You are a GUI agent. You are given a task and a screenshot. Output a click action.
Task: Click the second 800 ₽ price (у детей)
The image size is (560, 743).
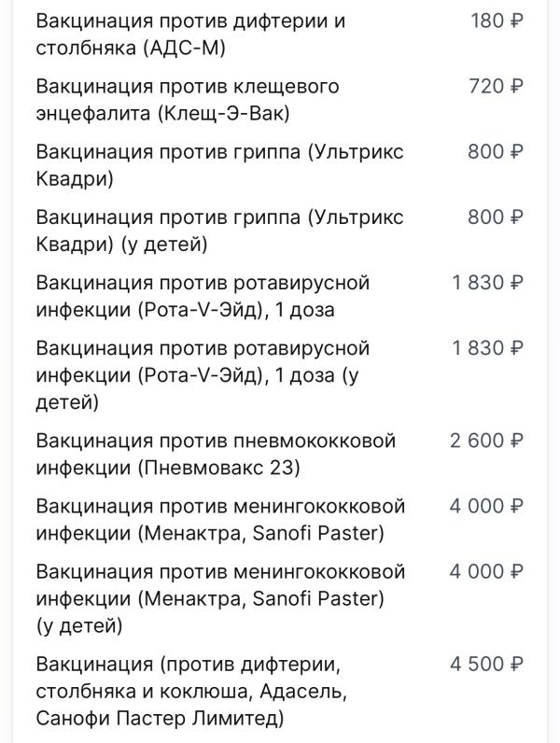(496, 217)
